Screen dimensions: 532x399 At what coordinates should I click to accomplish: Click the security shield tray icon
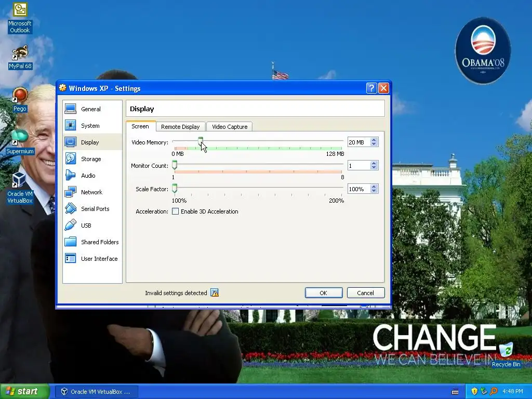(474, 391)
